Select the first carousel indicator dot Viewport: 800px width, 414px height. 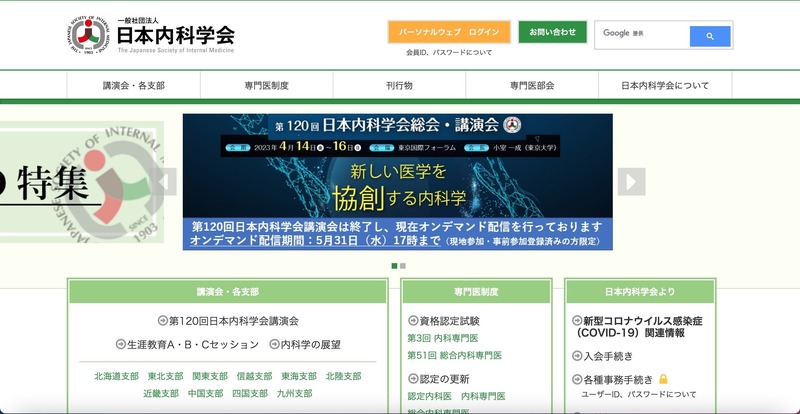coord(394,266)
